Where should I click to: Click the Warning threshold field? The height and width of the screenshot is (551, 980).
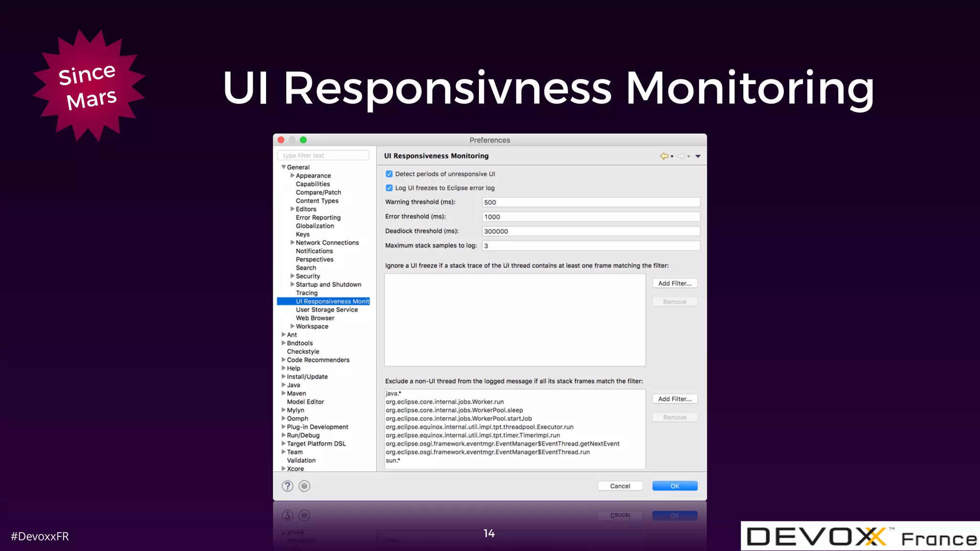(x=591, y=202)
